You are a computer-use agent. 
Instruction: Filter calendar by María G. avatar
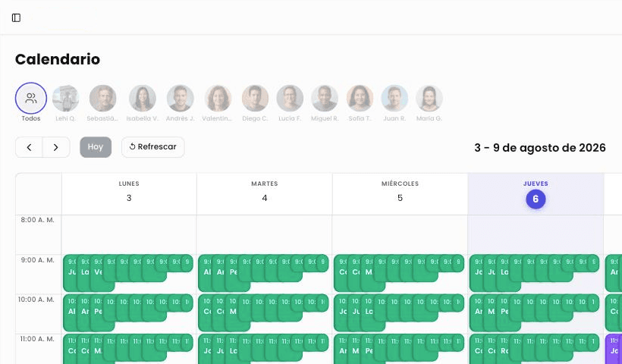pos(429,98)
